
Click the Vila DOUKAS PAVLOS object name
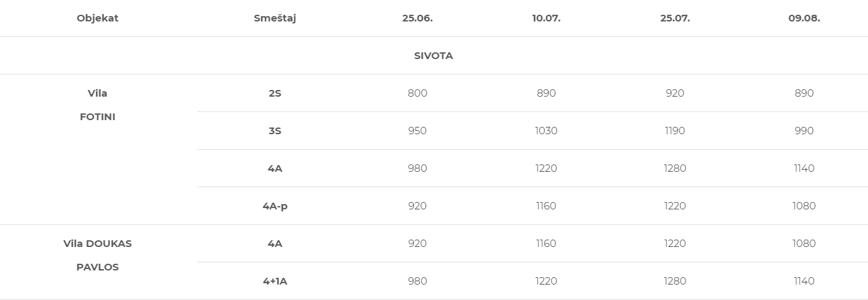tap(97, 255)
